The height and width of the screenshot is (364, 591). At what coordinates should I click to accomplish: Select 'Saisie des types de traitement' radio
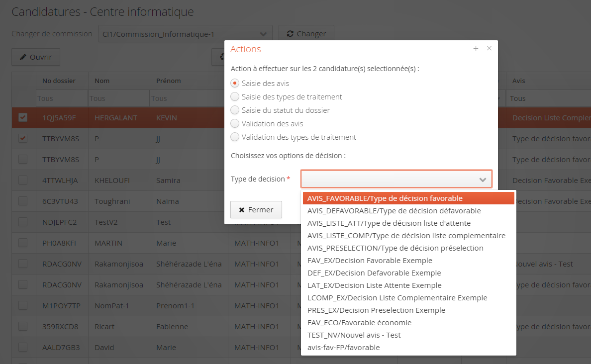coord(235,97)
